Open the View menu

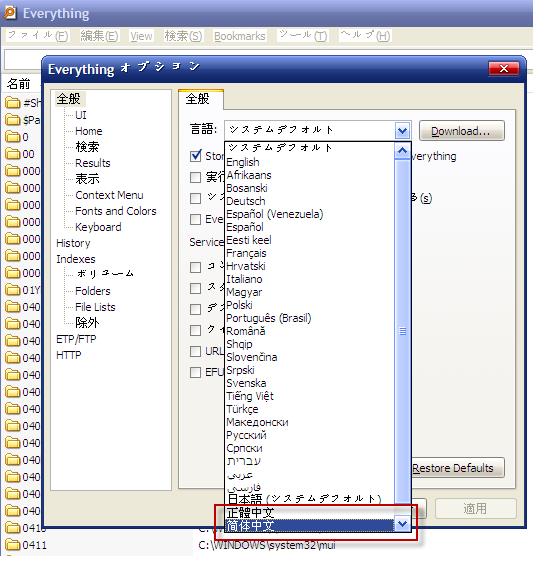[141, 35]
